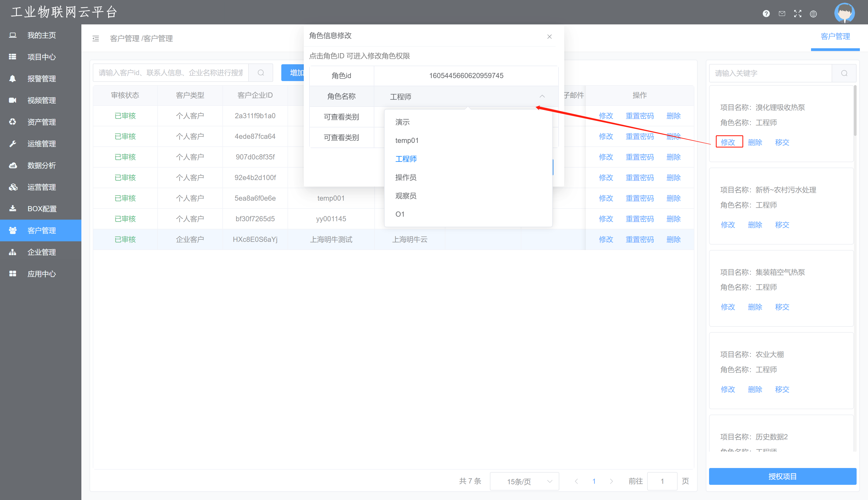This screenshot has width=868, height=500.
Task: Click 删除 for 溴化锂吸收热泵 project
Action: [x=755, y=142]
